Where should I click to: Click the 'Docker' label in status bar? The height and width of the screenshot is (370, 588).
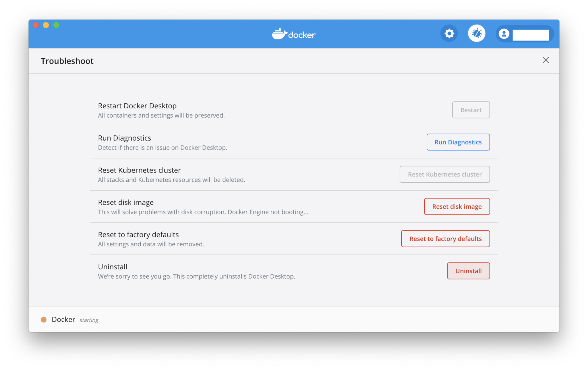click(x=63, y=319)
